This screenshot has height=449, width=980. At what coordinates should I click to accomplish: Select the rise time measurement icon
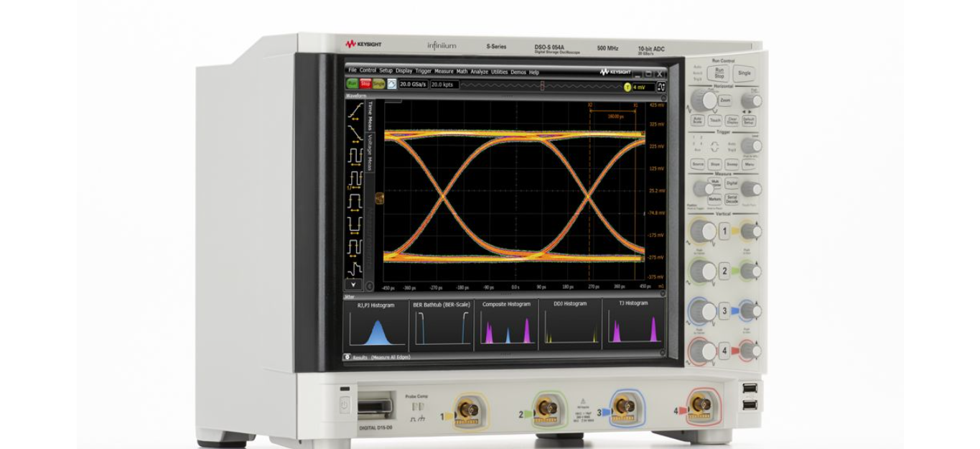tap(354, 110)
